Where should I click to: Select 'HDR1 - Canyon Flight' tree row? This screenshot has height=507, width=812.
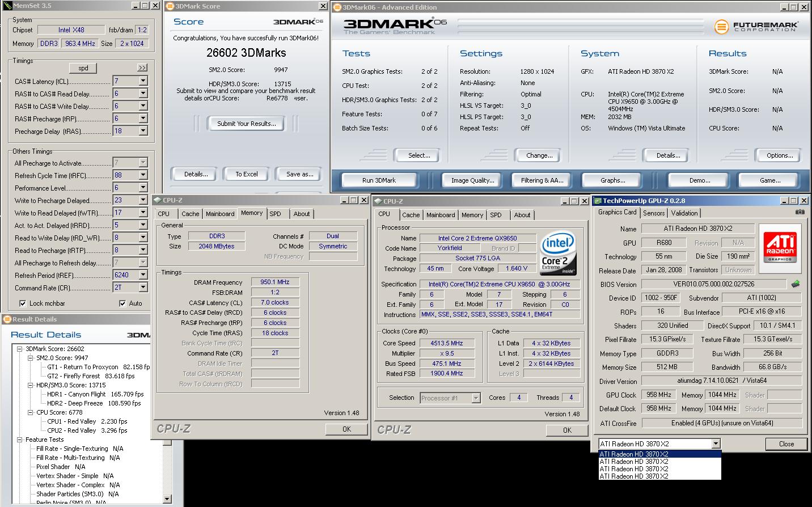point(95,394)
